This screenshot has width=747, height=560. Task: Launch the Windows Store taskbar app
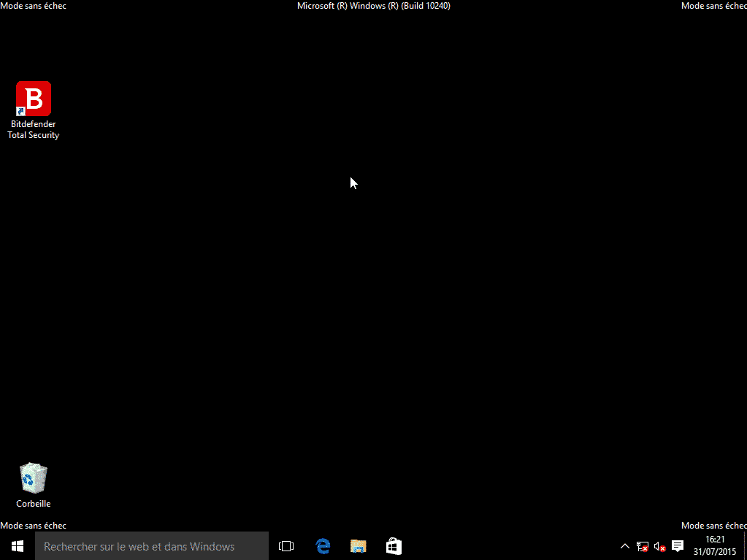pyautogui.click(x=394, y=546)
